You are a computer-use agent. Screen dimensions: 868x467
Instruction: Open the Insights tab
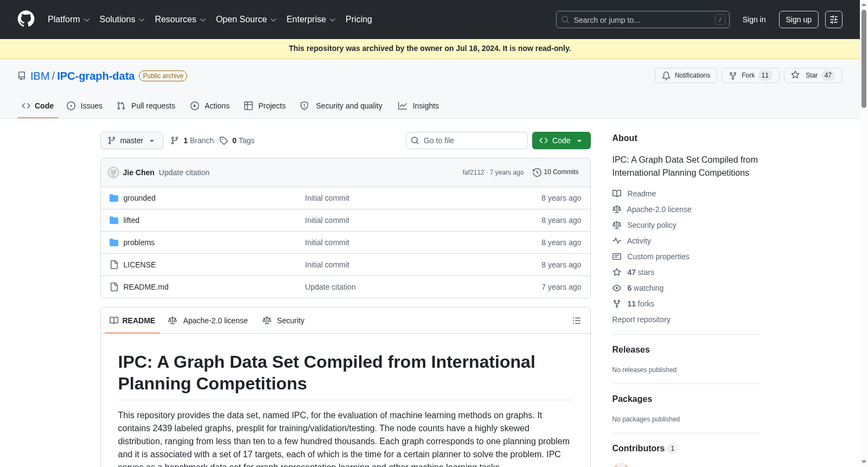[x=418, y=106]
